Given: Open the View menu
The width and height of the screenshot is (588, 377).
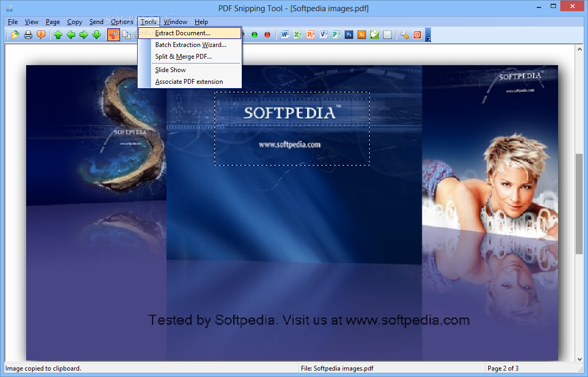Looking at the screenshot, I should click(x=31, y=22).
